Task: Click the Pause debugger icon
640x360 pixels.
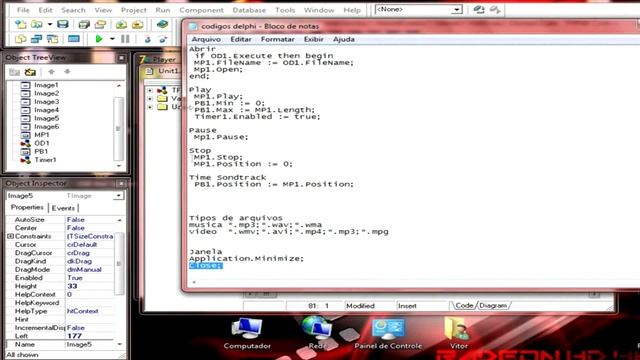Action: tap(125, 39)
